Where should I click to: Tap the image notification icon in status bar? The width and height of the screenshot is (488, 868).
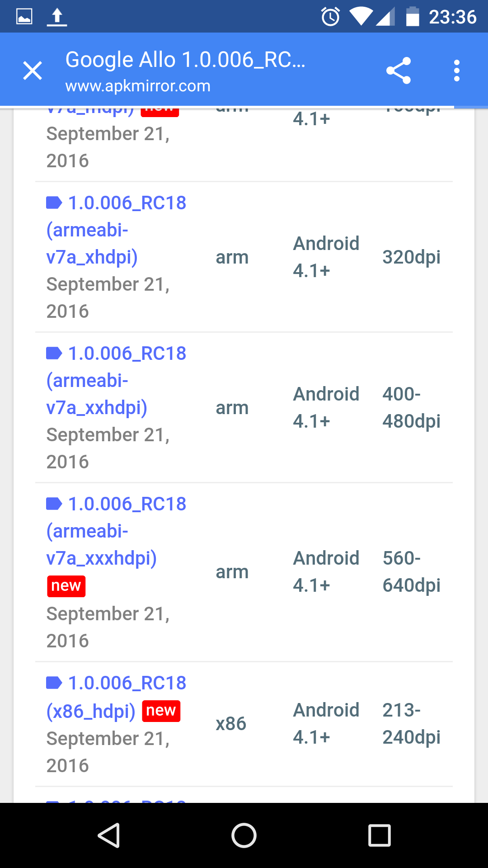coord(24,17)
